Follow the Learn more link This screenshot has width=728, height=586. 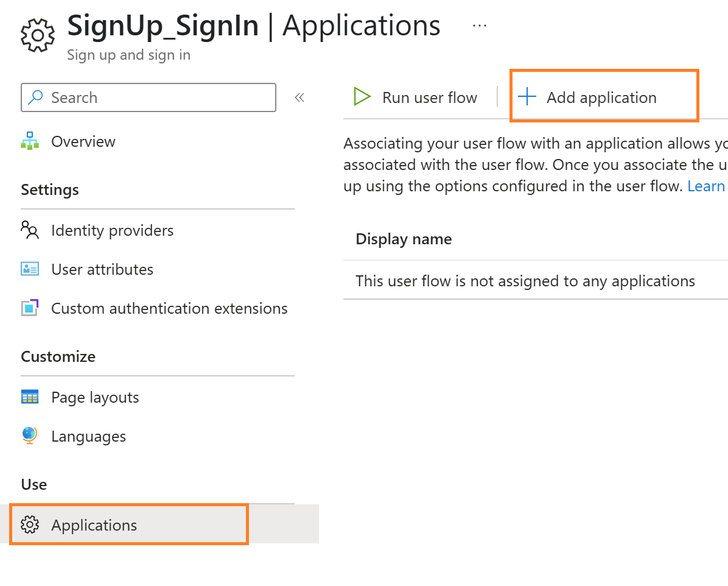pyautogui.click(x=707, y=186)
